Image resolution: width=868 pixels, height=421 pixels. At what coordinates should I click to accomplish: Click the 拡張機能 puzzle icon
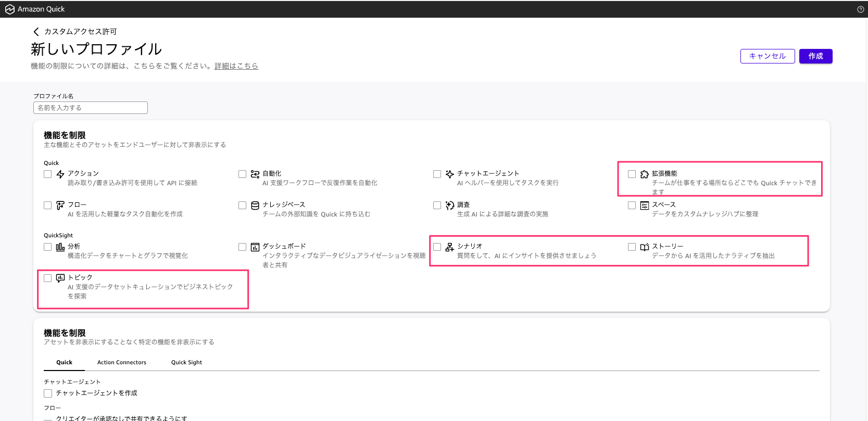click(645, 174)
